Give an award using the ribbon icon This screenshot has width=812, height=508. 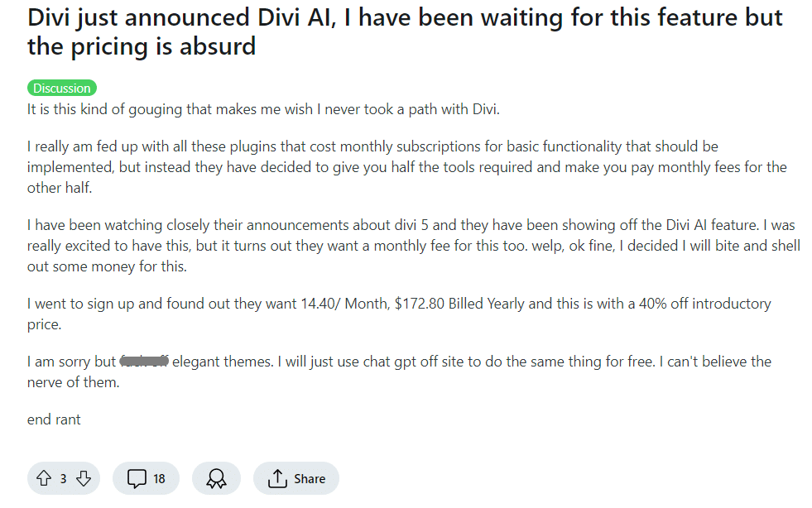[x=216, y=478]
